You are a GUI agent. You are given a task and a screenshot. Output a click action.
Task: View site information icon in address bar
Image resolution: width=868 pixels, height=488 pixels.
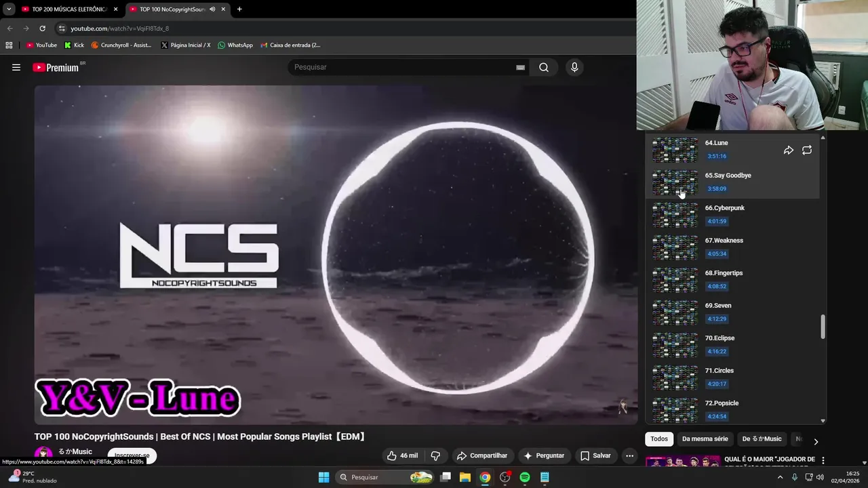click(62, 28)
